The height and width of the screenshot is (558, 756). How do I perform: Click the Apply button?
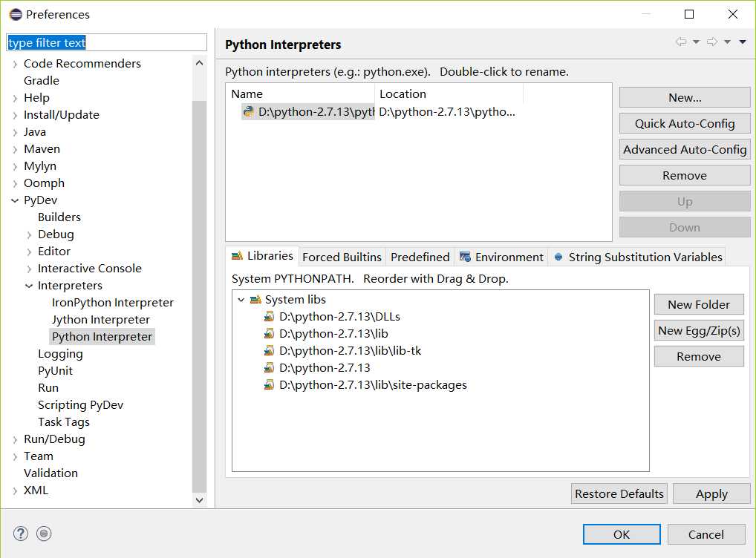pyautogui.click(x=711, y=494)
